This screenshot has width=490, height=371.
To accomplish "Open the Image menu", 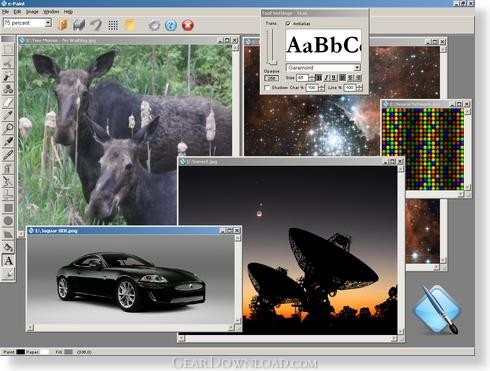I will tap(32, 12).
